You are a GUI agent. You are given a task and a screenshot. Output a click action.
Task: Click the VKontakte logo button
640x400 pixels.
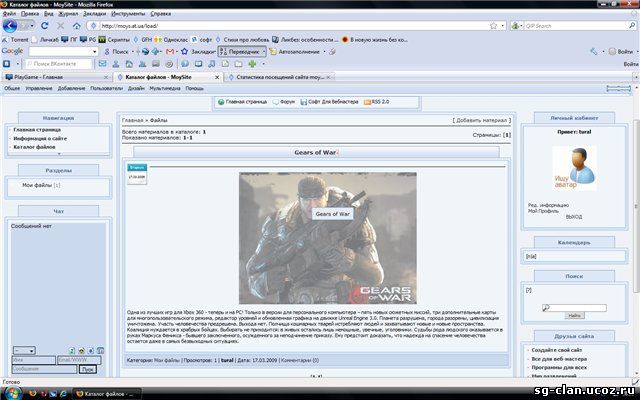pyautogui.click(x=7, y=64)
